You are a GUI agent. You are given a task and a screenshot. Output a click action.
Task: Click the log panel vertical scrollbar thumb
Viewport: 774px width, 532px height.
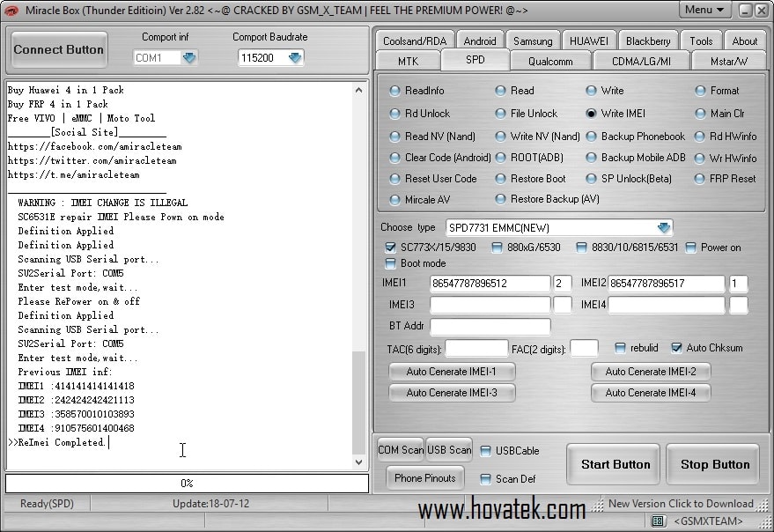(359, 403)
